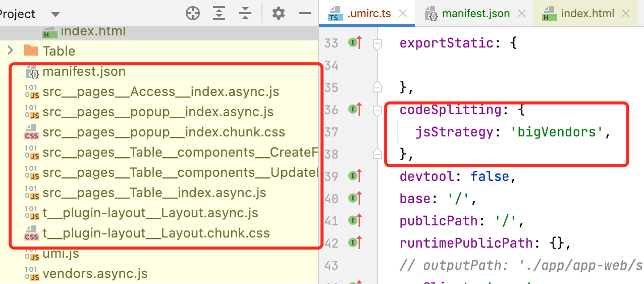Select src__pages__popup__index.async.js file
The height and width of the screenshot is (284, 644).
(158, 112)
